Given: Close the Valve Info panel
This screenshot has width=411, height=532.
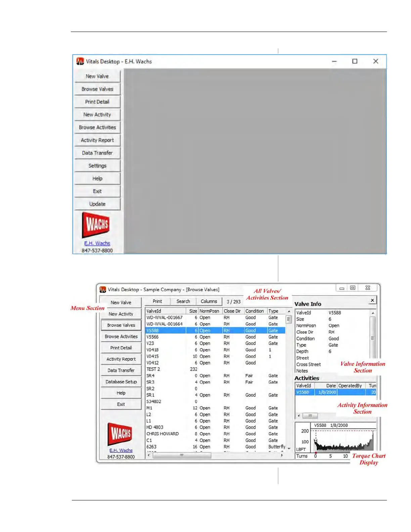Looking at the screenshot, I should coord(372,300).
